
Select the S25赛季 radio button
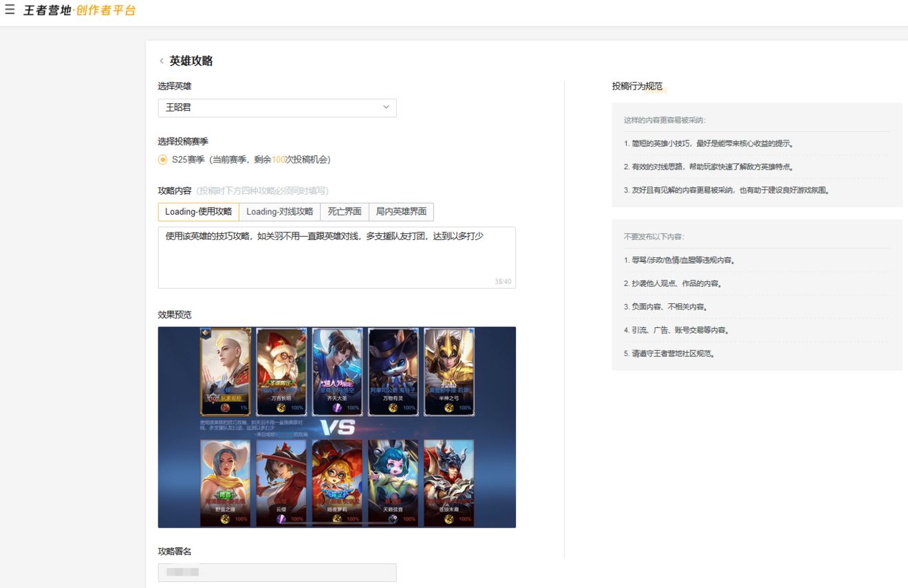pyautogui.click(x=163, y=160)
